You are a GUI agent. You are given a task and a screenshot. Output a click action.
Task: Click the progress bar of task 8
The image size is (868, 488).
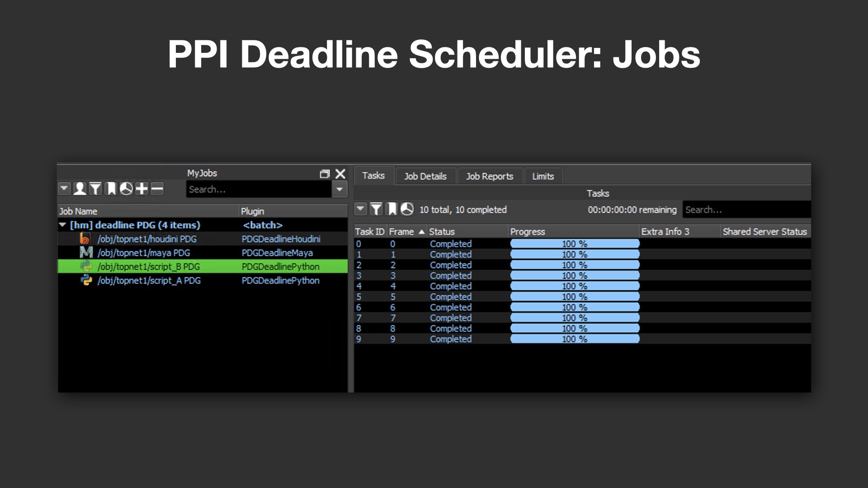(575, 328)
